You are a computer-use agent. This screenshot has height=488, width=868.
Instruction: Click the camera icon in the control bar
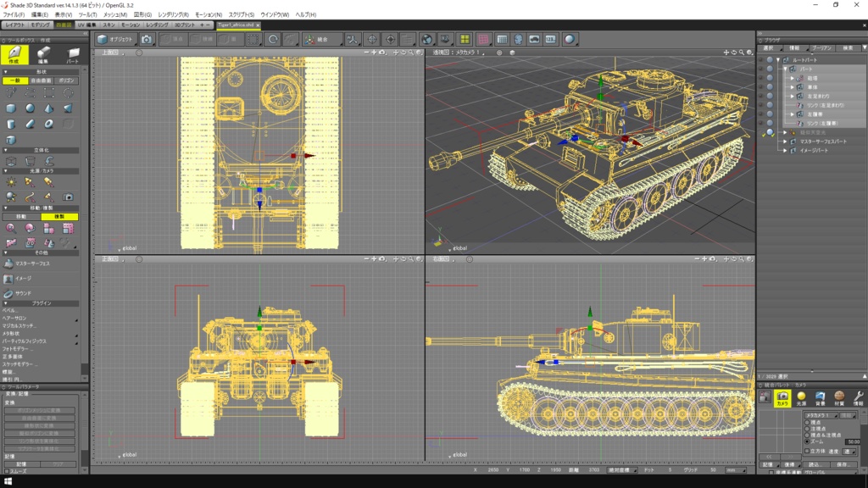tap(147, 39)
